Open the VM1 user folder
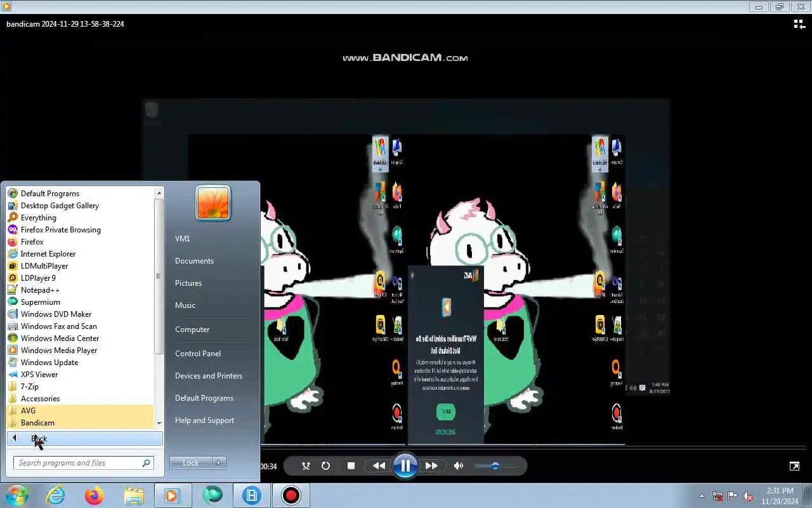Image resolution: width=812 pixels, height=508 pixels. pos(183,239)
